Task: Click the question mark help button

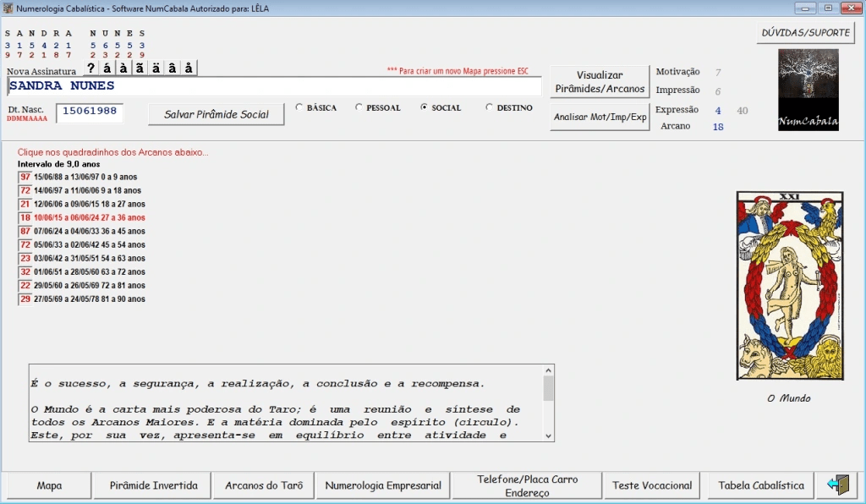Action: point(91,68)
